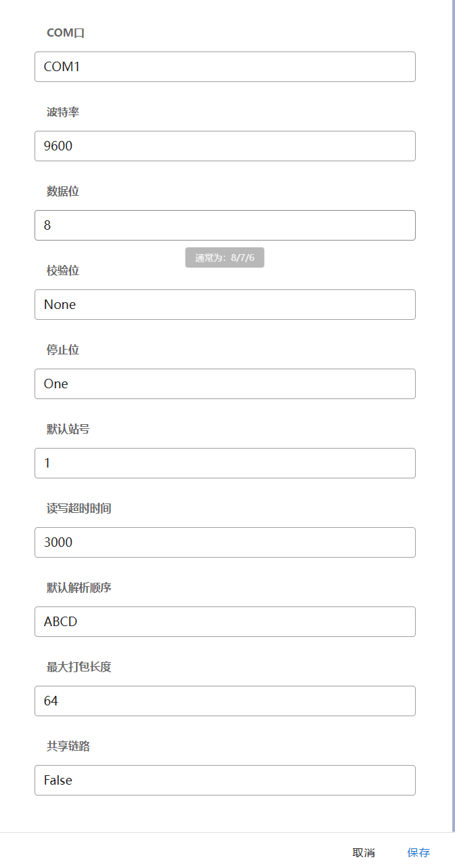The image size is (455, 868).
Task: Click the COM口 input field
Action: click(225, 66)
